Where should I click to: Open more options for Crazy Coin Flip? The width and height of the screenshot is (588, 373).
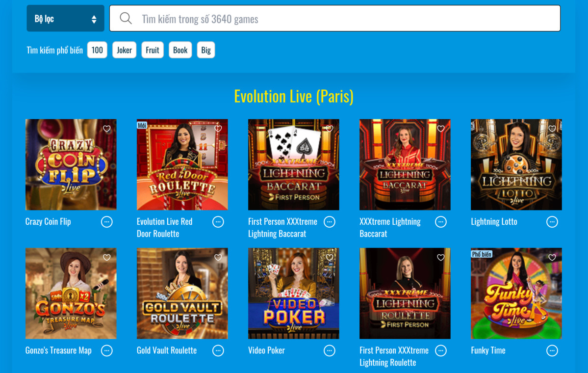click(107, 222)
